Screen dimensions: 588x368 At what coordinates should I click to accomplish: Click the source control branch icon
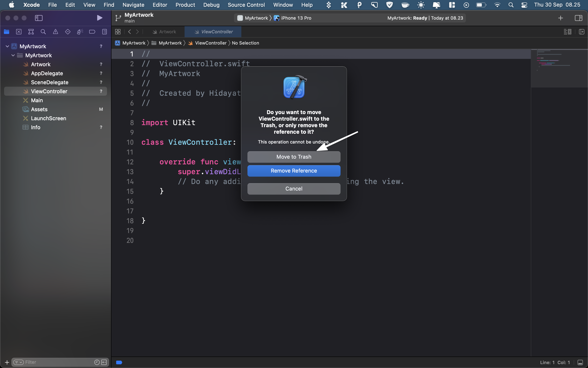(x=118, y=18)
